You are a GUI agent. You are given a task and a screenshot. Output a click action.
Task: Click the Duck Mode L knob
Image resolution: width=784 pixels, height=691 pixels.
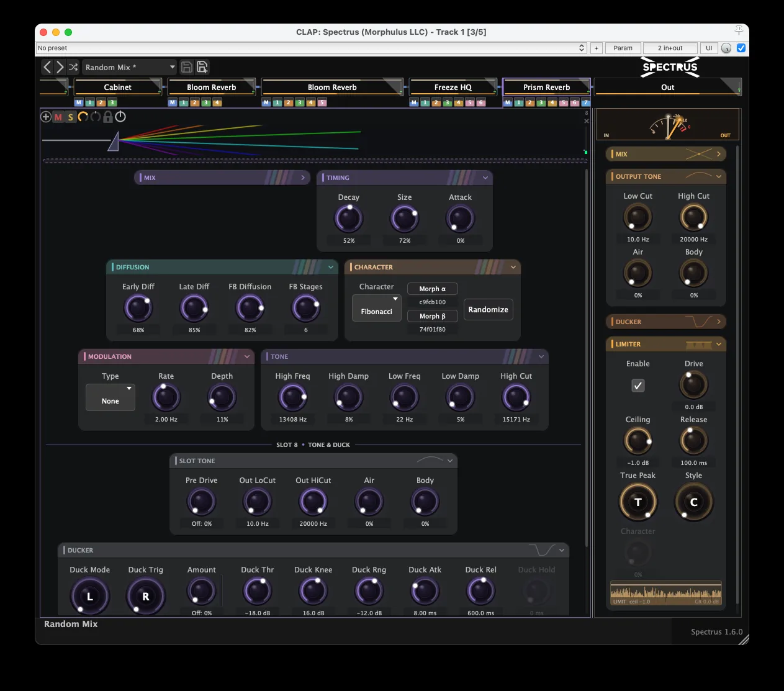pyautogui.click(x=90, y=596)
